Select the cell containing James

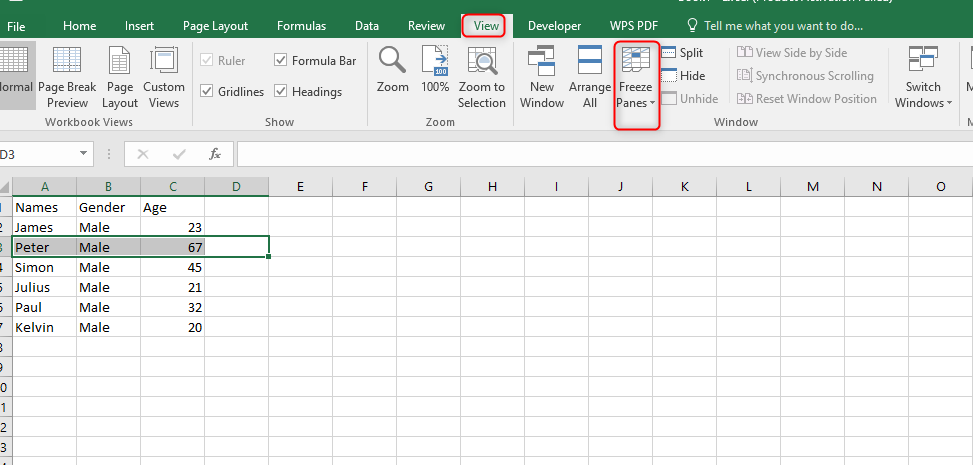click(45, 227)
